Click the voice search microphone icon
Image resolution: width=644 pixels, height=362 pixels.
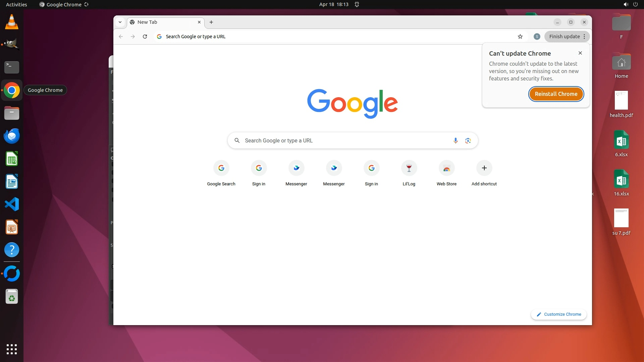click(x=455, y=140)
